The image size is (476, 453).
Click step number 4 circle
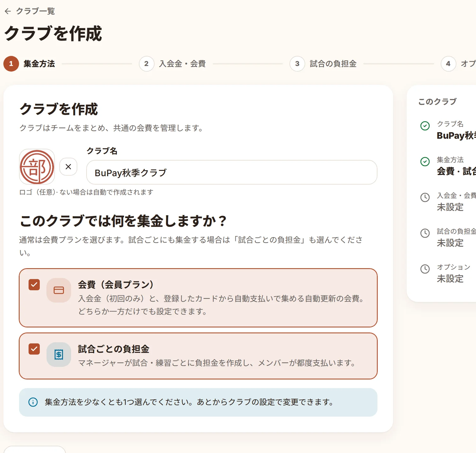pyautogui.click(x=448, y=64)
